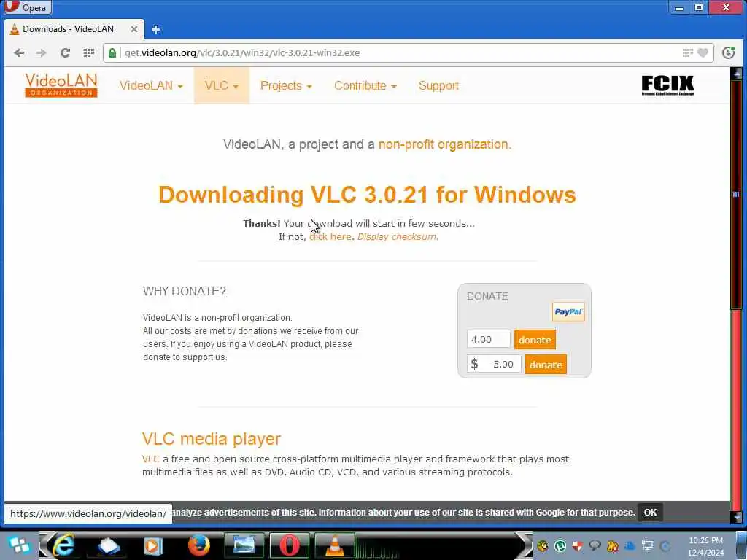The image size is (747, 560).
Task: Click the PayPal logo in donate box
Action: [568, 312]
